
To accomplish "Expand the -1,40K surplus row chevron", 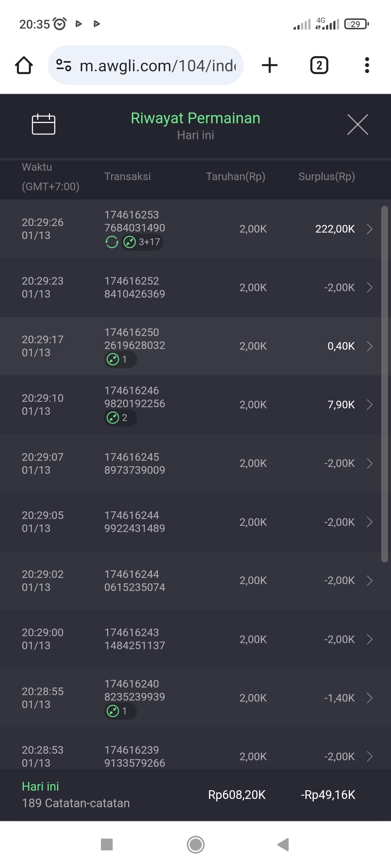I will (370, 698).
